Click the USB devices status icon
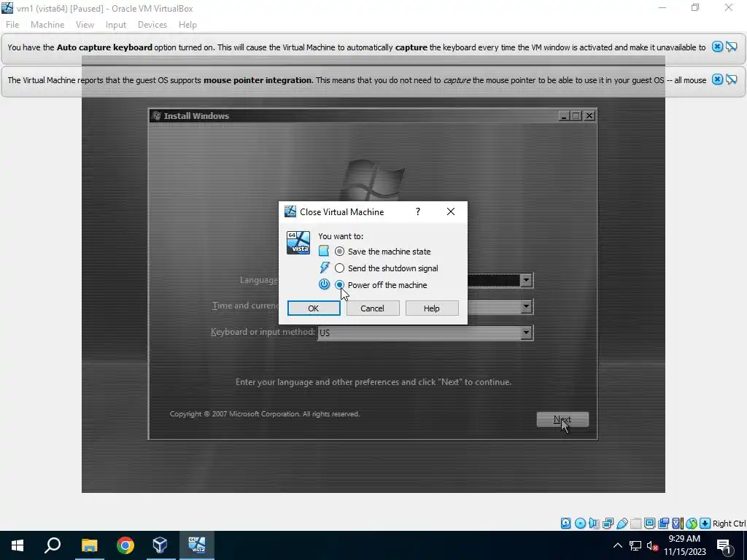 tap(622, 524)
